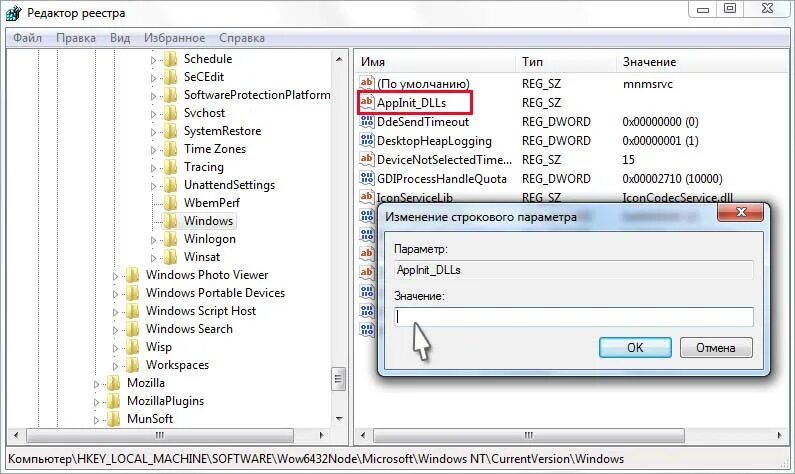795x474 pixels.
Task: Confirm the string edit with OK
Action: coord(635,348)
